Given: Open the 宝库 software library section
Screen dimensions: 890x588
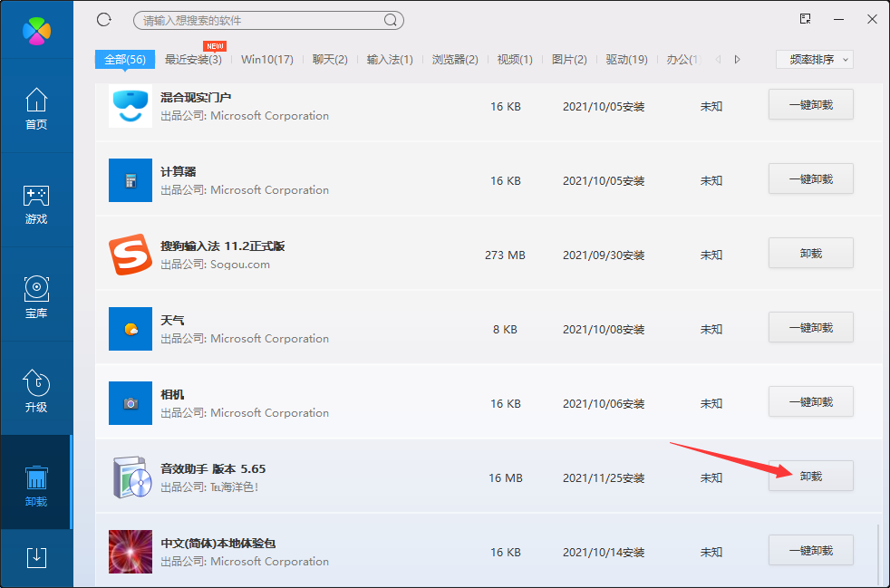Looking at the screenshot, I should [36, 297].
